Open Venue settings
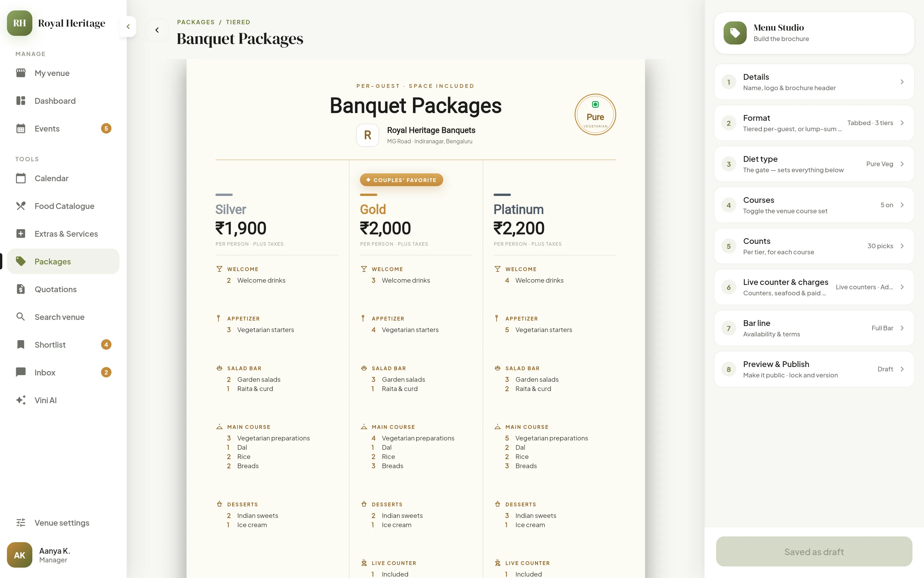The width and height of the screenshot is (924, 578). click(63, 523)
